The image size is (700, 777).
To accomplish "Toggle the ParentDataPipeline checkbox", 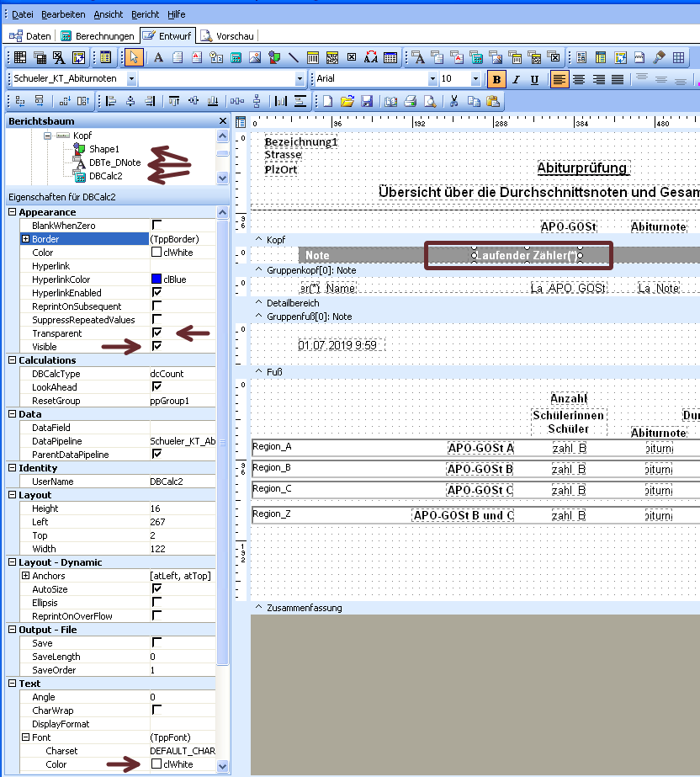I will pos(156,454).
